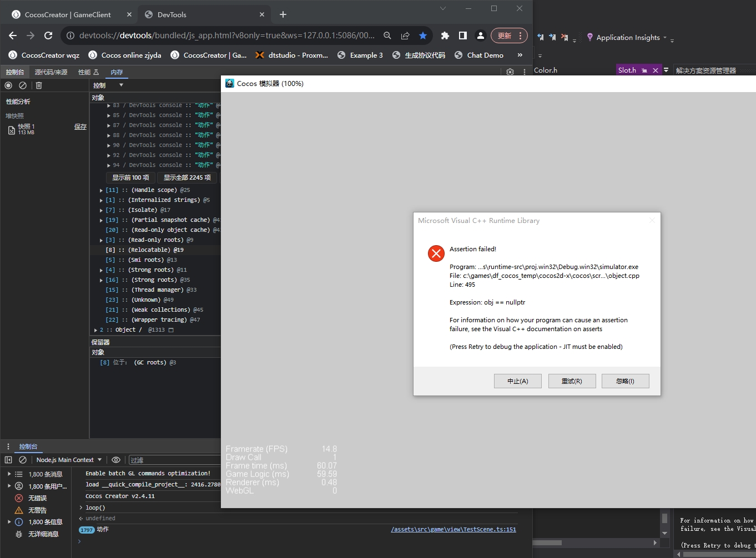This screenshot has width=756, height=558.
Task: Open the CocosCreator wqz bookmark
Action: click(x=44, y=55)
